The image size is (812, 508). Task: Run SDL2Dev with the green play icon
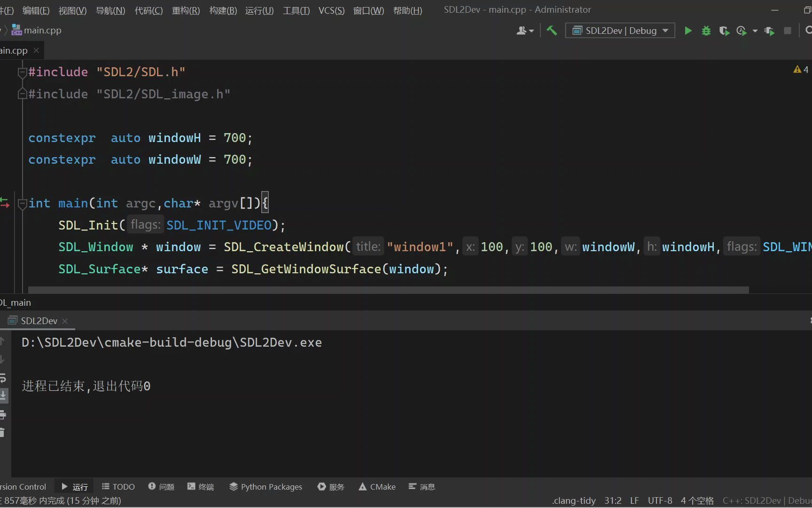688,31
